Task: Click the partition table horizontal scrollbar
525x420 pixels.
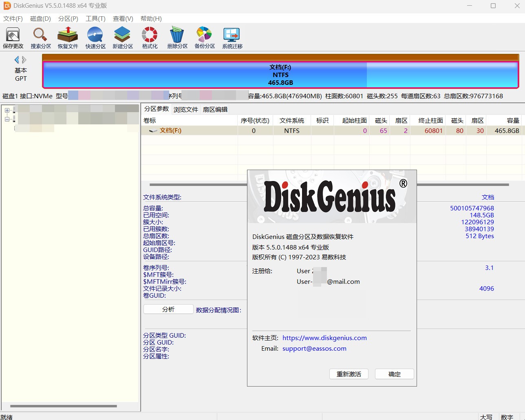Action: tap(329, 185)
